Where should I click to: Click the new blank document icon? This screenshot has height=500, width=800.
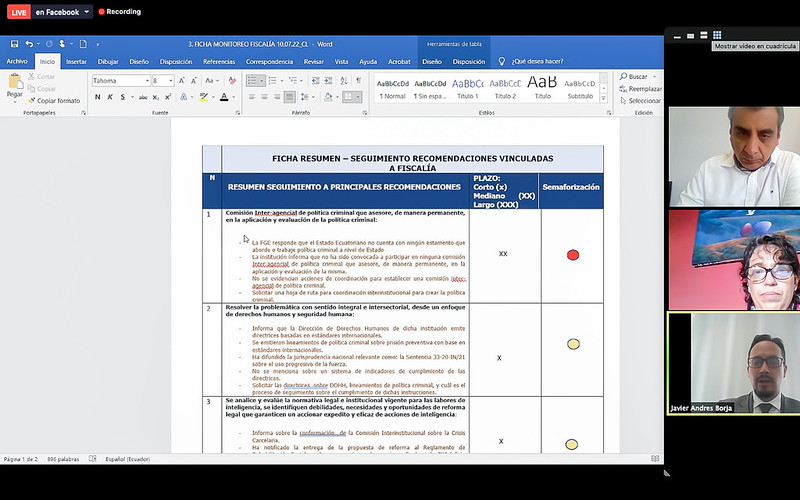(x=83, y=44)
